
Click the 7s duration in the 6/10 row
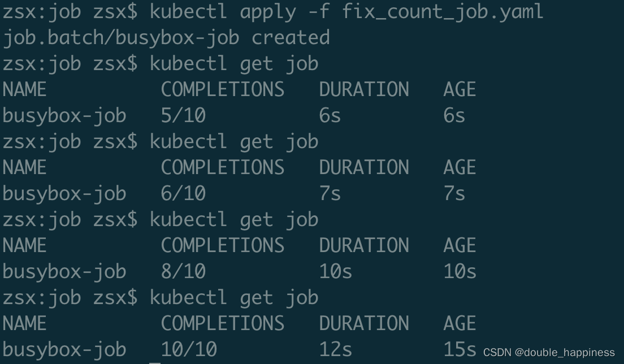tap(330, 193)
